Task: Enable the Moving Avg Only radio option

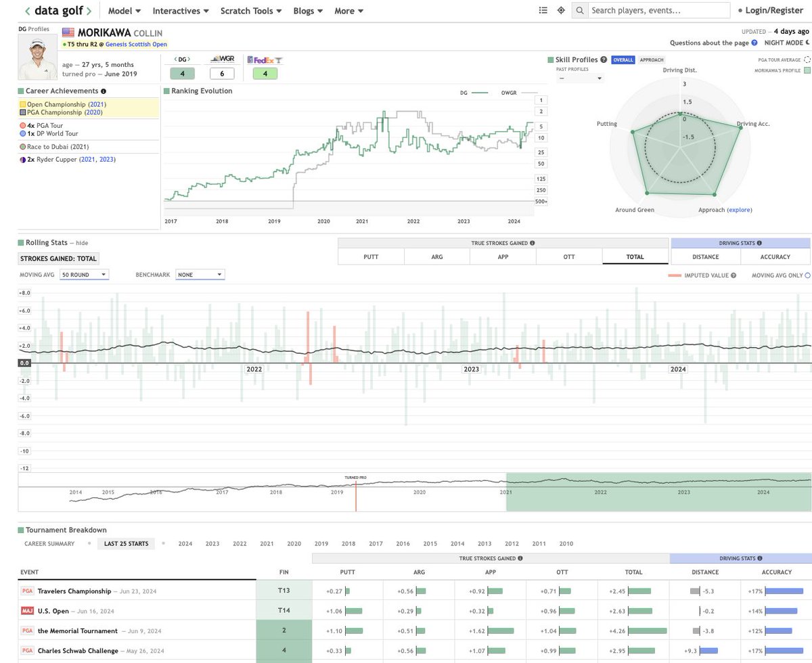Action: pyautogui.click(x=807, y=275)
